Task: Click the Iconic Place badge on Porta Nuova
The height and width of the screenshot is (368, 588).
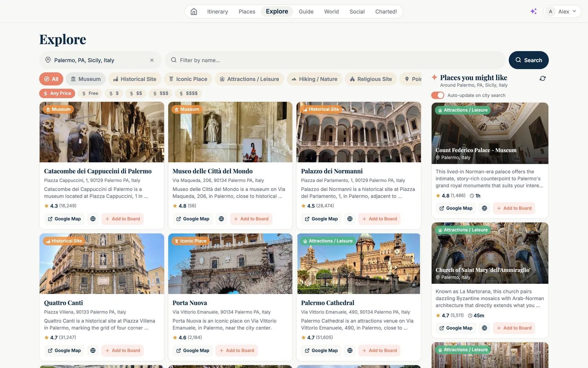Action: point(190,241)
